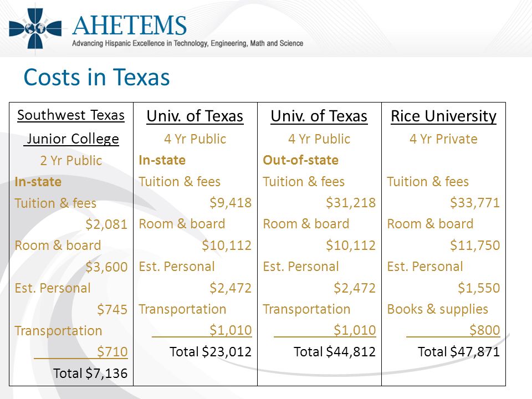Image resolution: width=532 pixels, height=399 pixels.
Task: Click the AHETEMS cross logo icon
Action: tap(35, 28)
